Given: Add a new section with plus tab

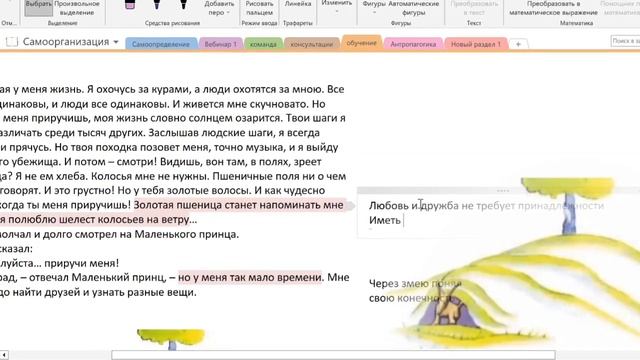Looking at the screenshot, I should click(518, 44).
